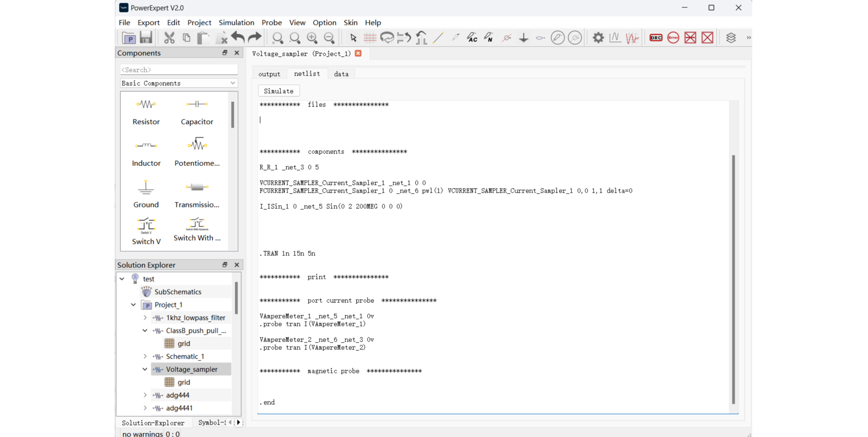The height and width of the screenshot is (437, 868).
Task: Open the settings gear icon
Action: (598, 38)
